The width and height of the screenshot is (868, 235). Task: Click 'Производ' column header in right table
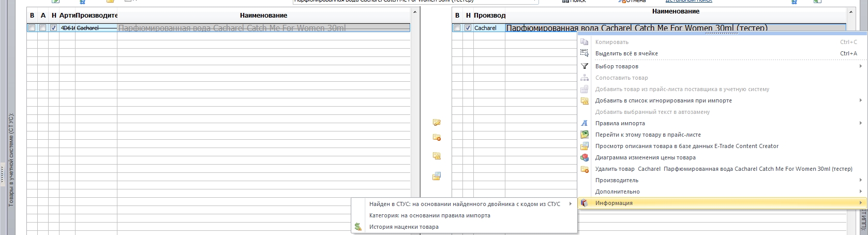click(x=489, y=16)
